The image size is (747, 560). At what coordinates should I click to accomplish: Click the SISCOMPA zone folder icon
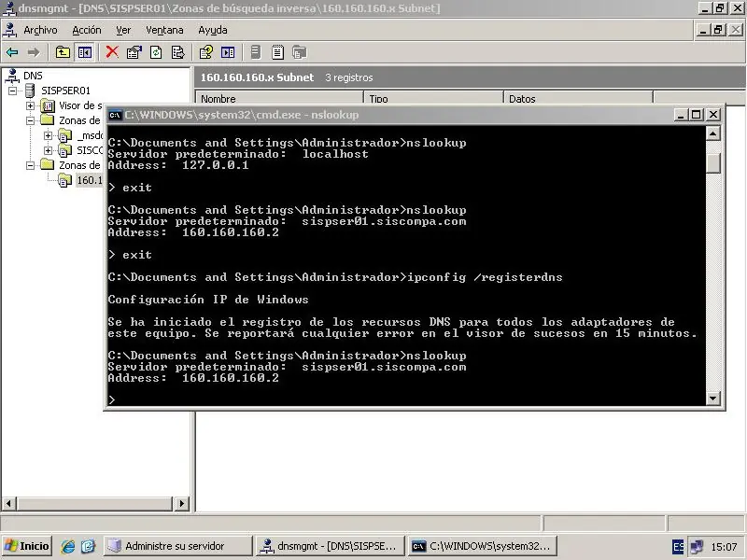pos(65,150)
